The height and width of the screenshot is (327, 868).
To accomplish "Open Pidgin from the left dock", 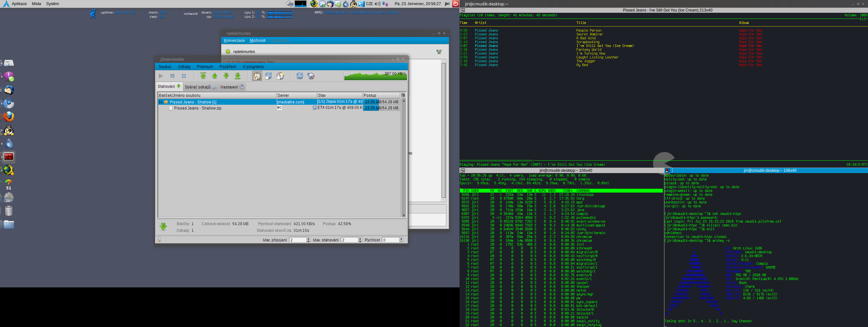I will [x=9, y=77].
